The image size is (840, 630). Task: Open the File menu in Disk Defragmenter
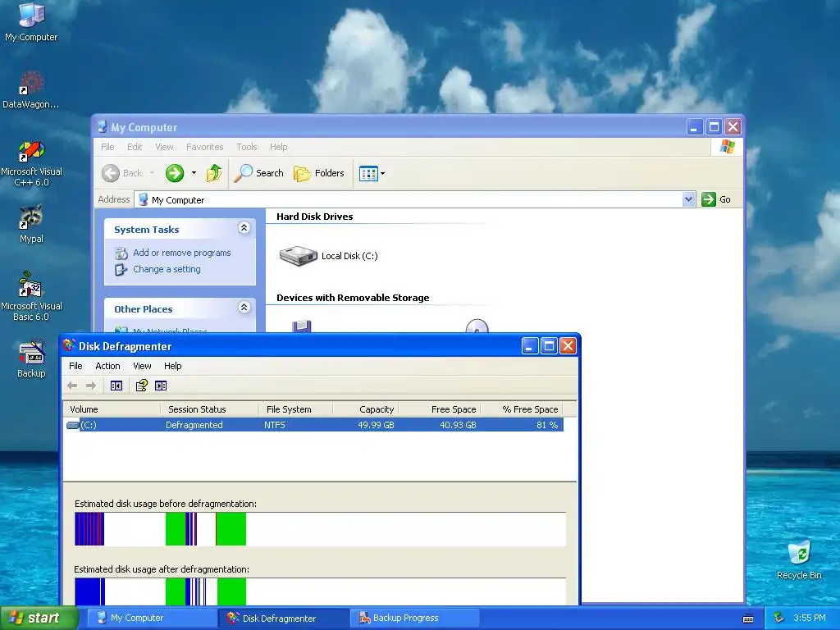tap(75, 366)
